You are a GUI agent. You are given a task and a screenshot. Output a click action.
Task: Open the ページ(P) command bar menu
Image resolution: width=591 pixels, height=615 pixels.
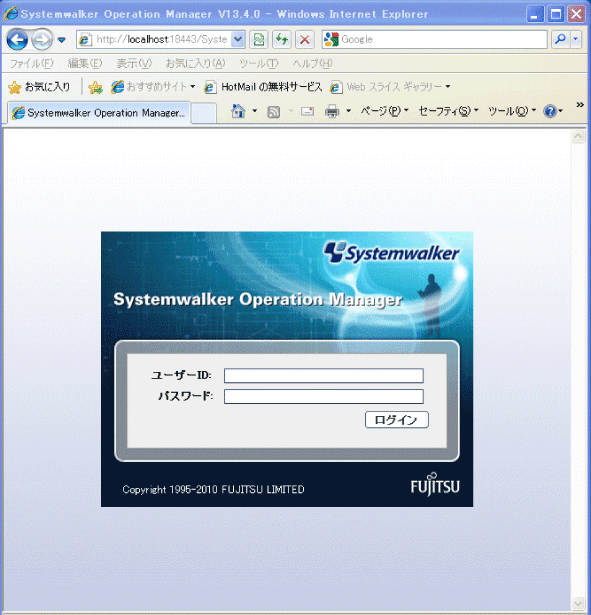click(384, 112)
